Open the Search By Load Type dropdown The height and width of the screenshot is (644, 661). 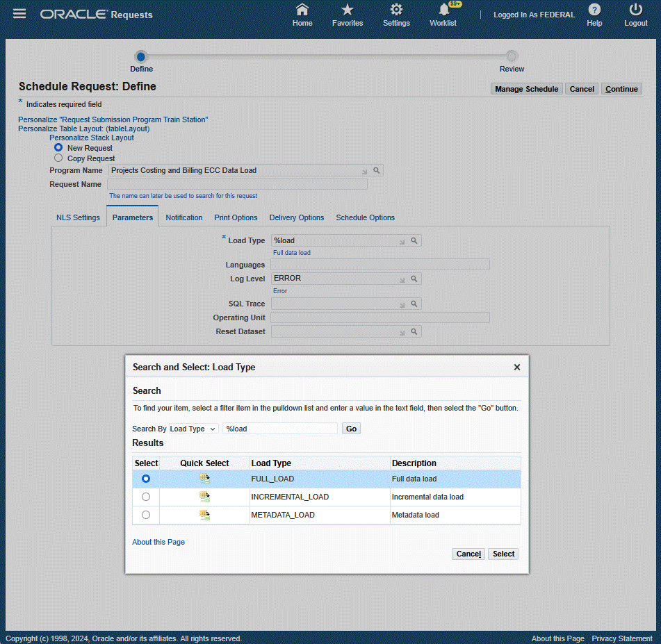click(x=193, y=429)
